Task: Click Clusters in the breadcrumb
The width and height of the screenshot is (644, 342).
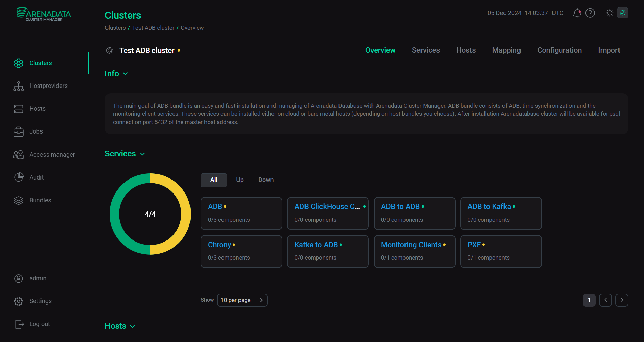Action: coord(115,28)
